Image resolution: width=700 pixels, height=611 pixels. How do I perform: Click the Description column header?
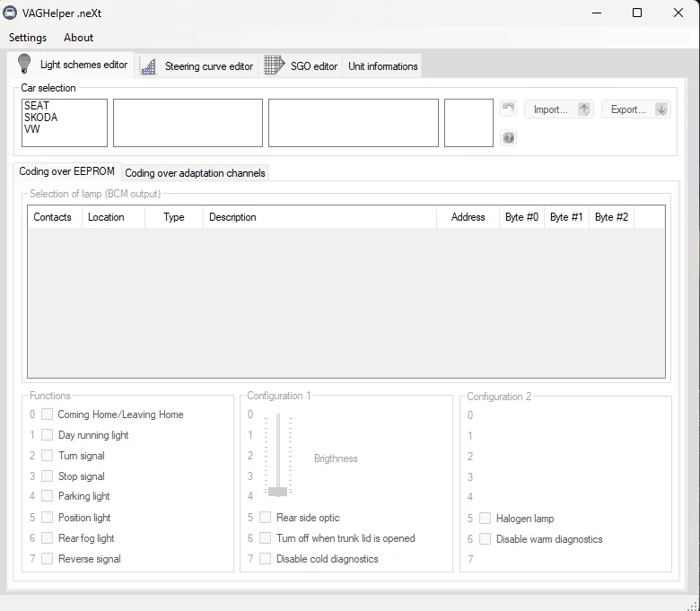pyautogui.click(x=232, y=217)
